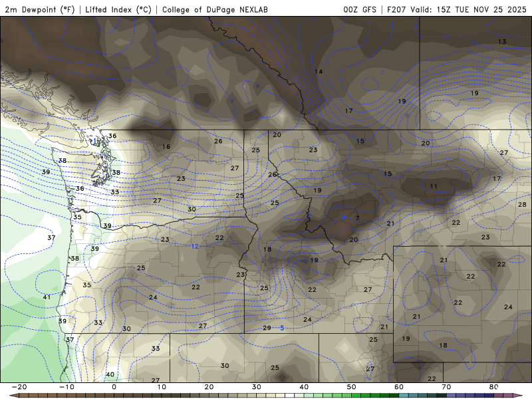Image resolution: width=532 pixels, height=399 pixels.
Task: Click the dewpoint value 14 in Canada
Action: 319,72
